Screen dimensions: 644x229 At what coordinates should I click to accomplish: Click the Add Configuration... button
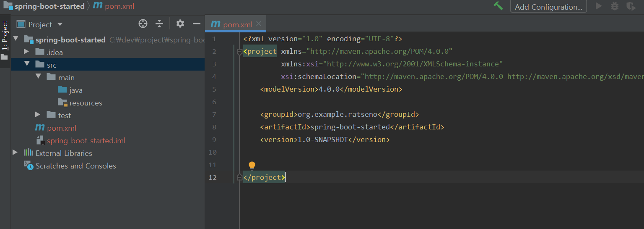pos(548,6)
